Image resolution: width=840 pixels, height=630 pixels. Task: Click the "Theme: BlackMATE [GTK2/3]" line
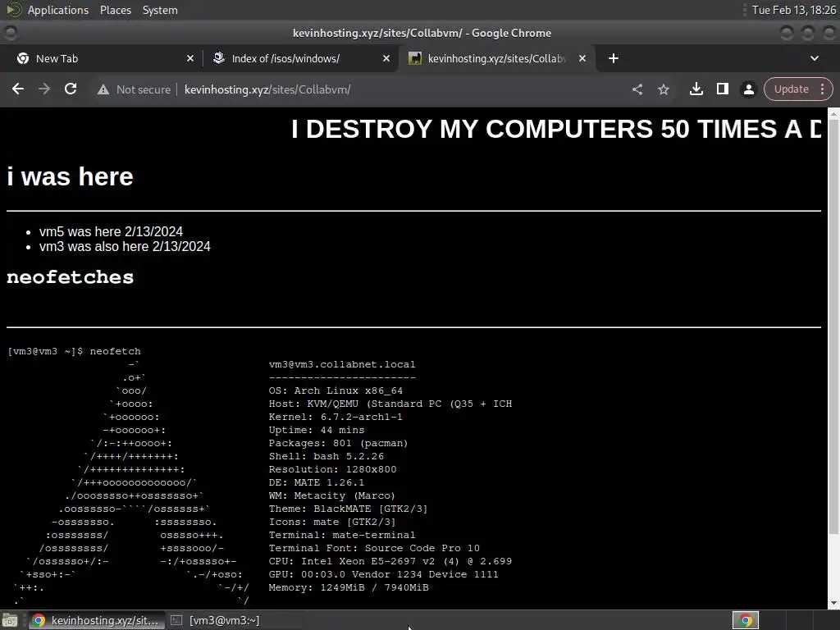pyautogui.click(x=348, y=509)
